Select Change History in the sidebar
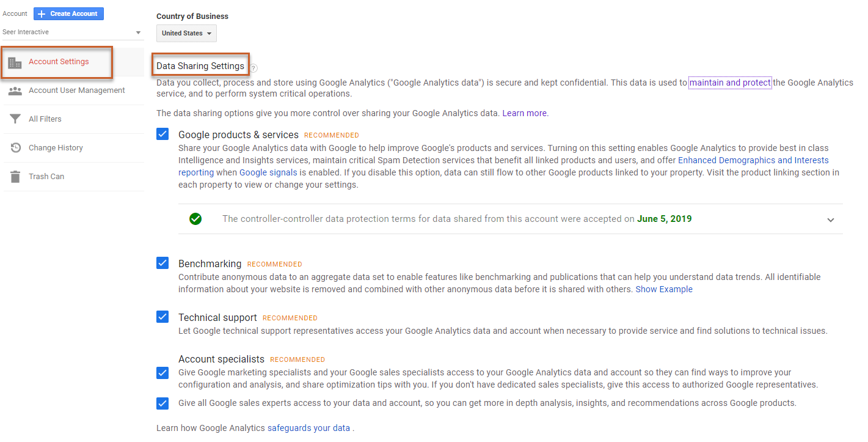 tap(56, 148)
